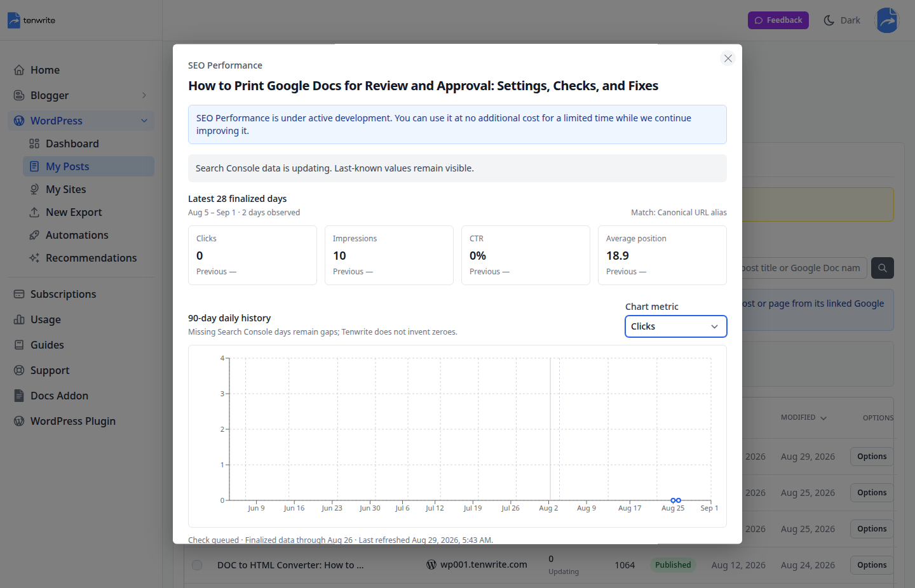Click the Dark mode moon icon
Screen dimensions: 915x588
point(829,20)
